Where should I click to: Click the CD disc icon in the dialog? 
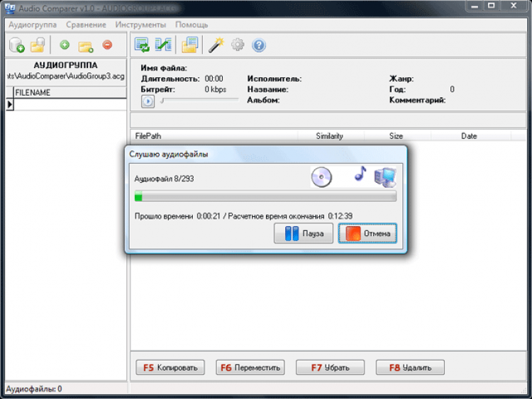[321, 177]
